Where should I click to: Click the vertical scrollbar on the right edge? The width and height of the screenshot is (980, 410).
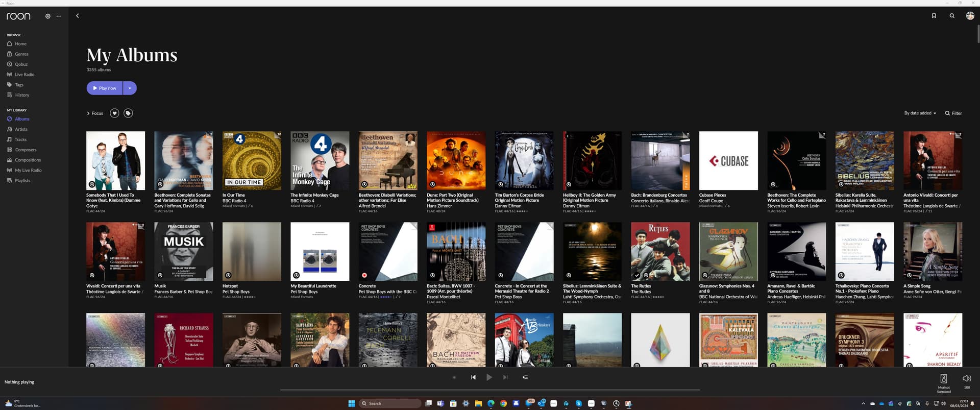(977, 34)
